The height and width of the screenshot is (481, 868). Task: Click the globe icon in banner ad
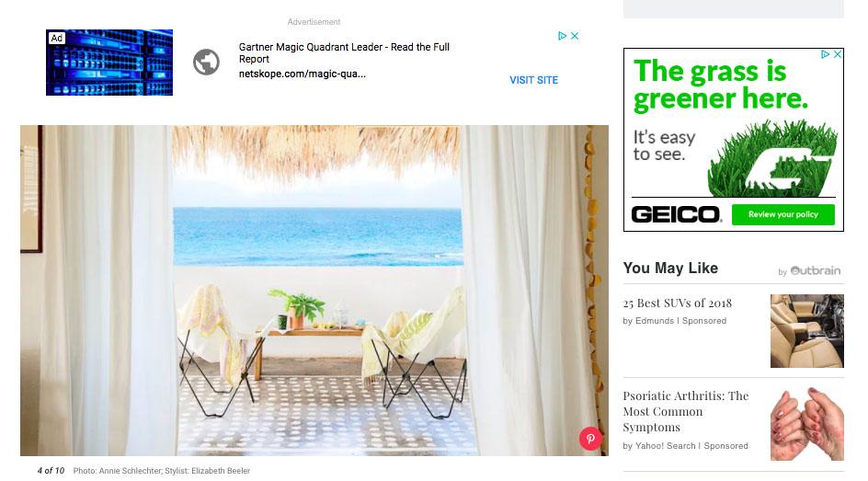pyautogui.click(x=206, y=62)
